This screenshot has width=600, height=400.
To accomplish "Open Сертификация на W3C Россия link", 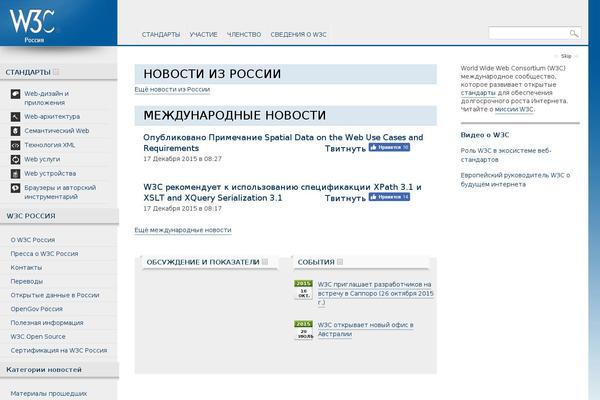I will coord(59,350).
